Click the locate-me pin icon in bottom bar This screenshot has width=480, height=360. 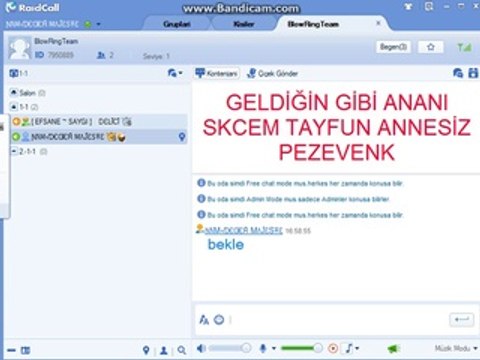pyautogui.click(x=146, y=350)
